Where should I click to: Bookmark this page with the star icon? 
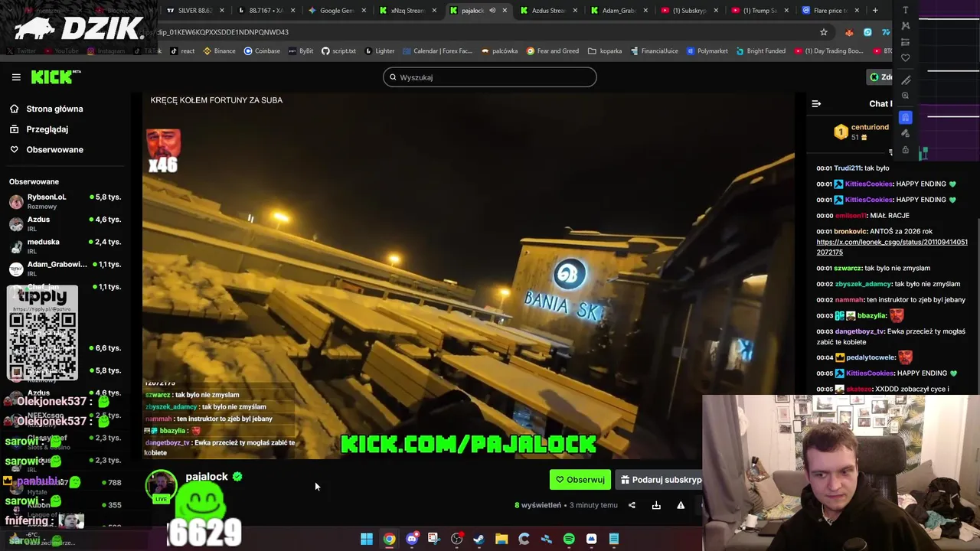click(x=824, y=32)
